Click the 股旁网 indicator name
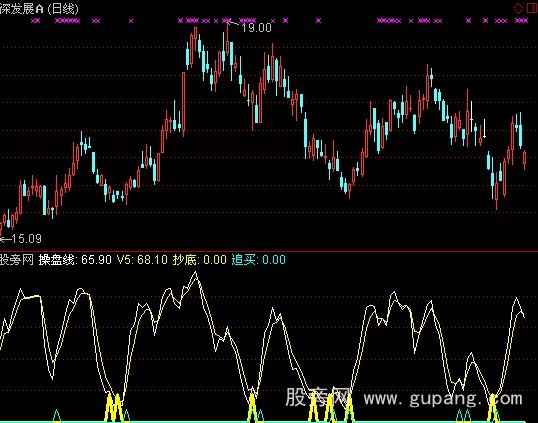The height and width of the screenshot is (423, 538). 17,260
